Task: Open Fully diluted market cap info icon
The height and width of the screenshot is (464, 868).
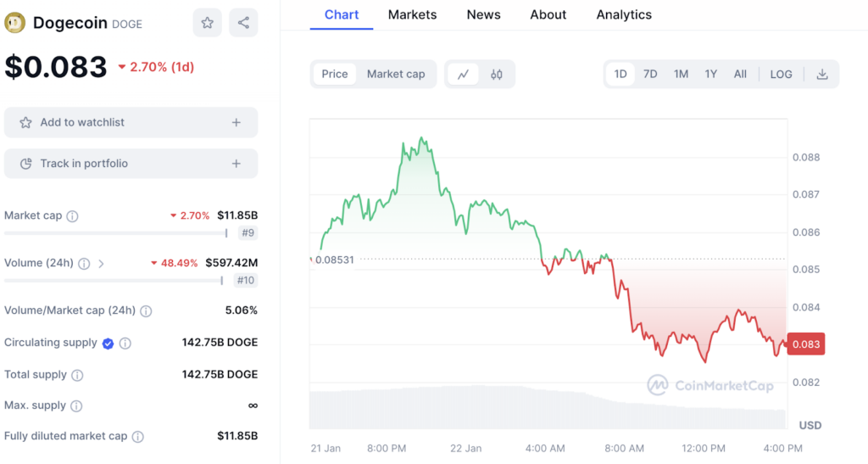Action: click(x=137, y=437)
